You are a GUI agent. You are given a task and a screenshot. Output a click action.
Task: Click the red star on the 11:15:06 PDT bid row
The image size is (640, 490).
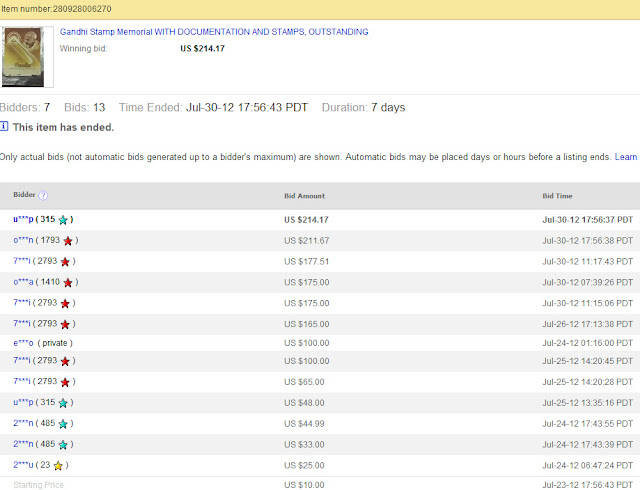(x=65, y=303)
